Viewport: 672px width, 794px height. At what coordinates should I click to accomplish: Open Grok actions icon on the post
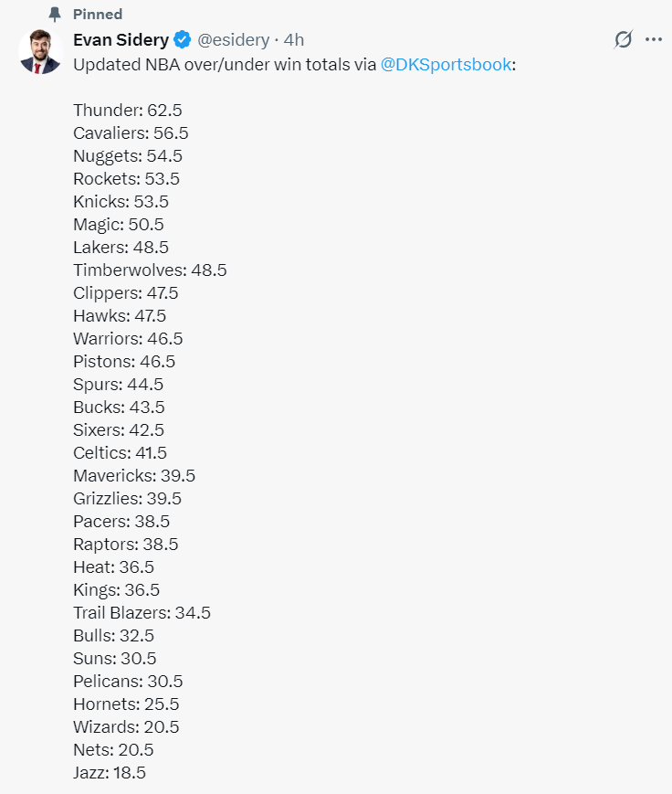[624, 39]
